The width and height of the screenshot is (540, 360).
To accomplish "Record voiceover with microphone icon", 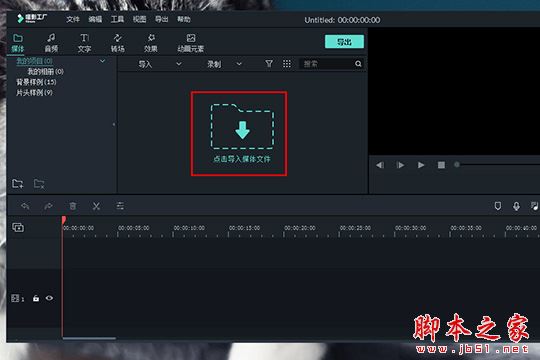I will 516,206.
